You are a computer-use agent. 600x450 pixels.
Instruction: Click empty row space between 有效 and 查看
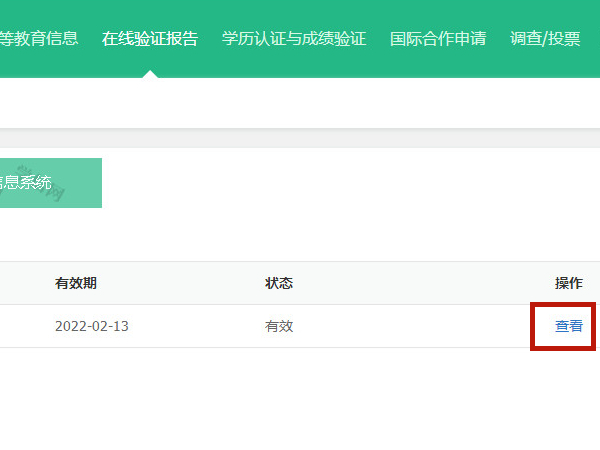click(420, 326)
